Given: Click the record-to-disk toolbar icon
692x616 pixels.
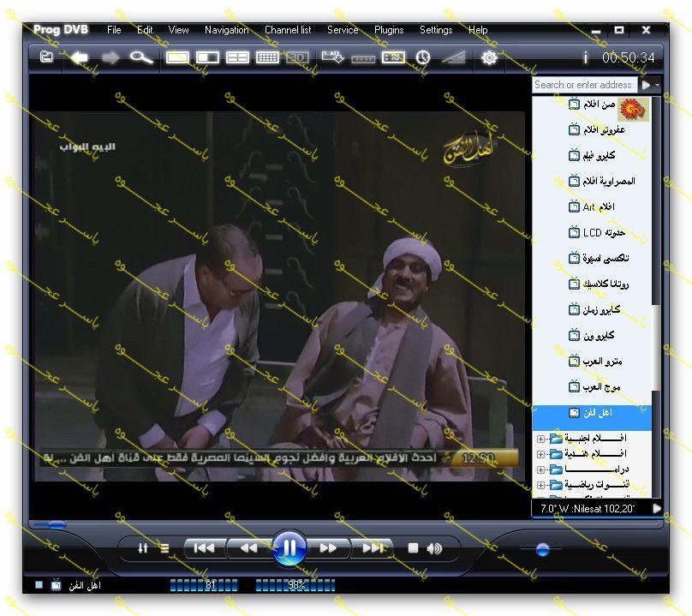Looking at the screenshot, I should tap(333, 57).
